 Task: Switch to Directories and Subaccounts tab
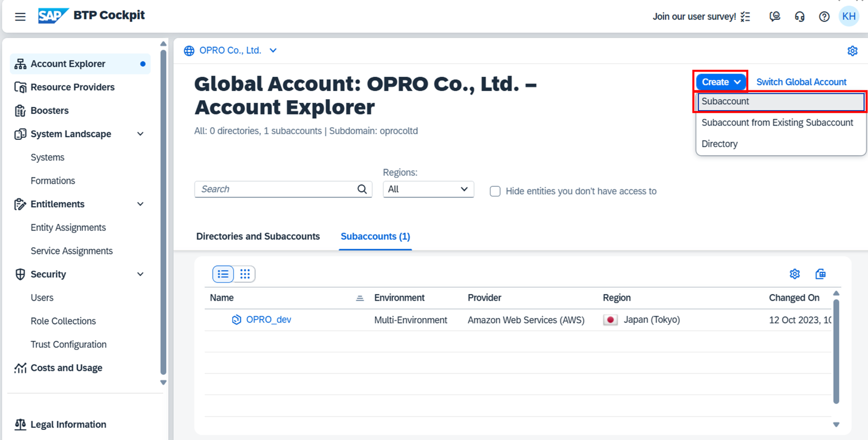(x=258, y=236)
